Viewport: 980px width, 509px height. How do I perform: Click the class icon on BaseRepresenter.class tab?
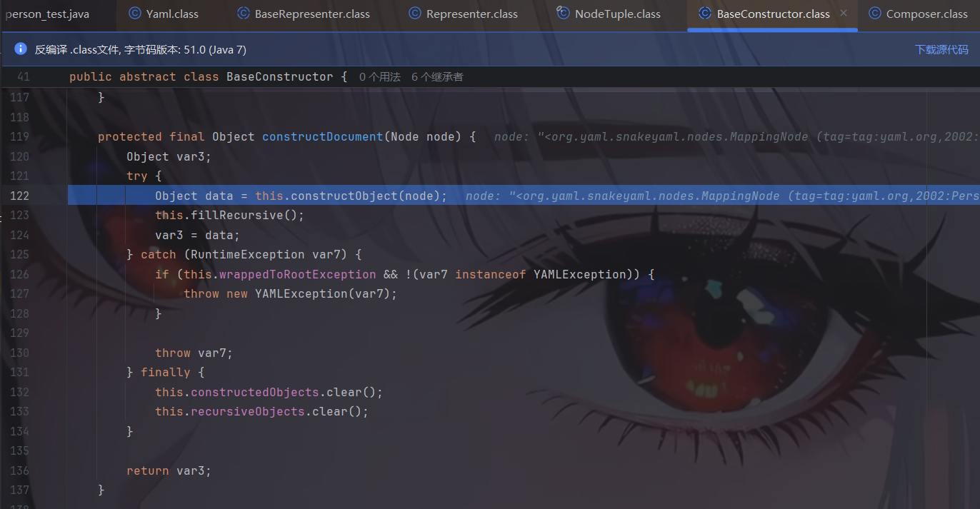(x=243, y=14)
